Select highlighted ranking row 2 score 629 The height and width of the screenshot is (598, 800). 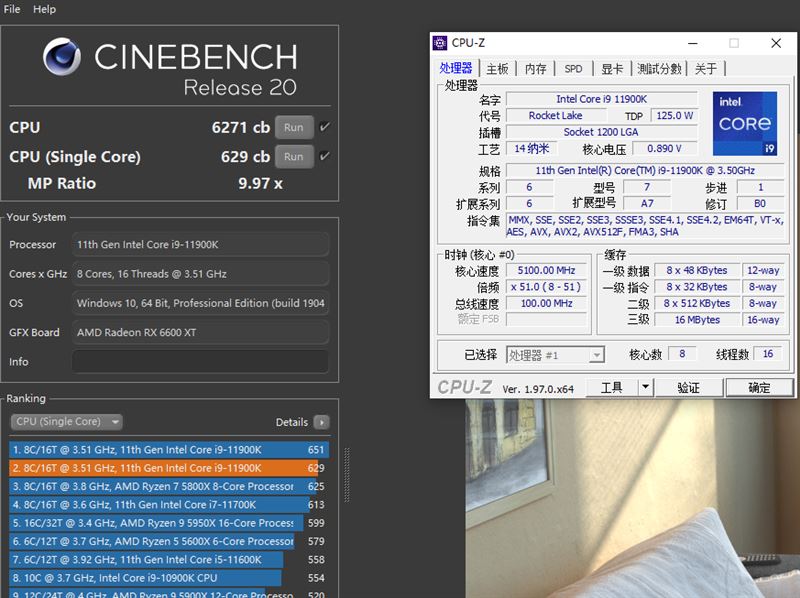click(x=168, y=468)
